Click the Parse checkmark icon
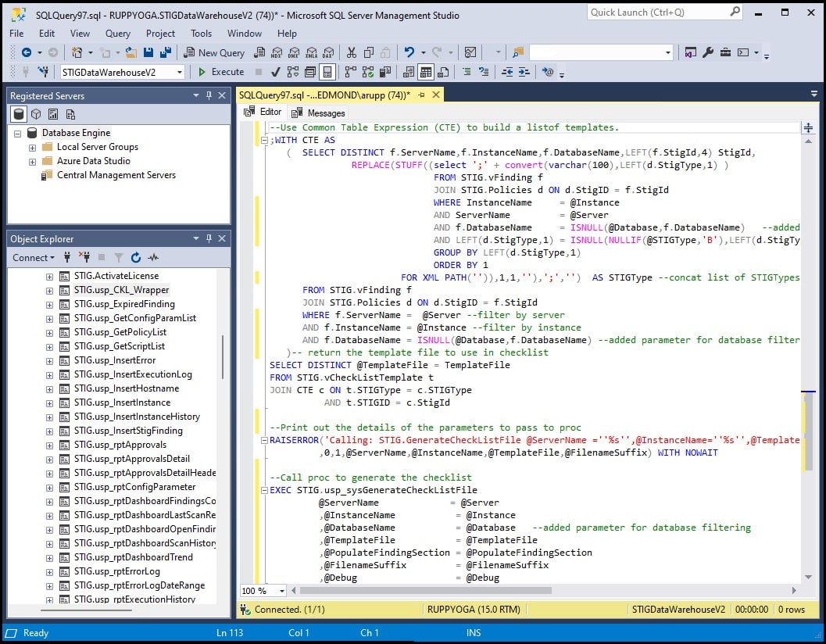 click(276, 72)
